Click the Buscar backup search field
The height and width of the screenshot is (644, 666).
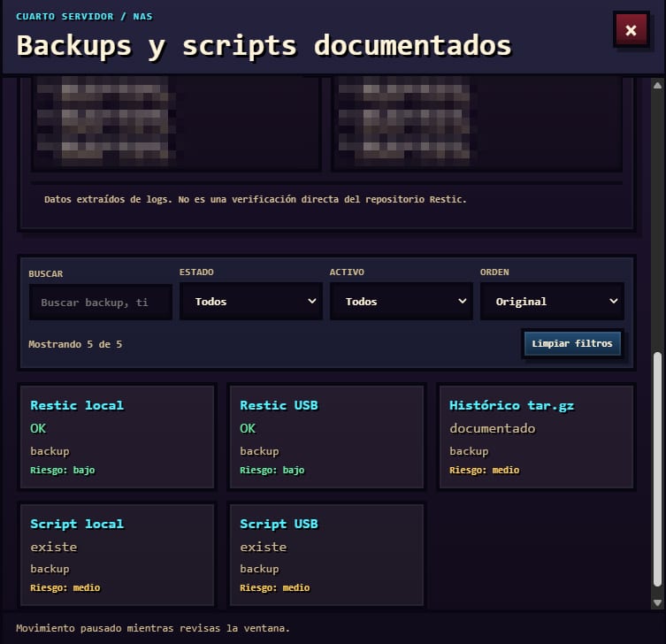pyautogui.click(x=101, y=302)
